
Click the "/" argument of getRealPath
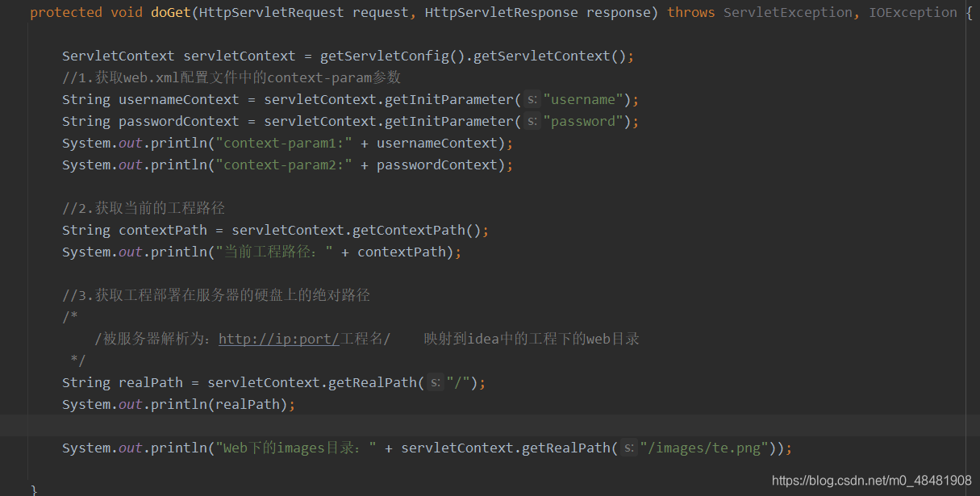click(458, 382)
